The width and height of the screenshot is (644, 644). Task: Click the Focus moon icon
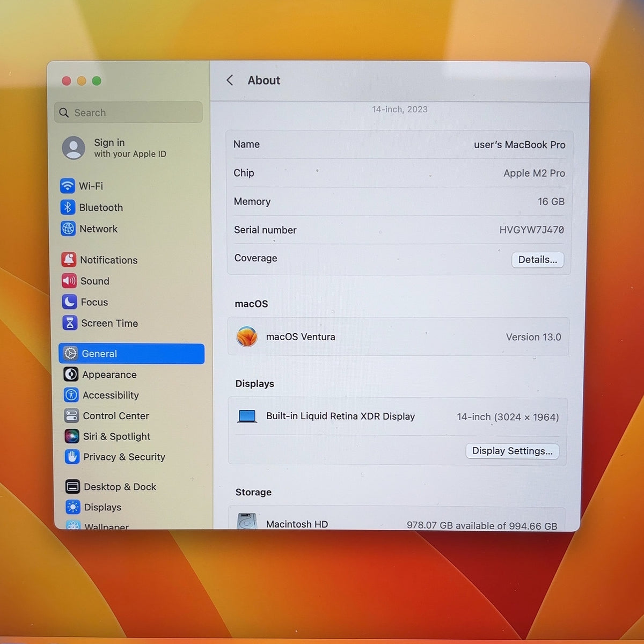coord(69,302)
